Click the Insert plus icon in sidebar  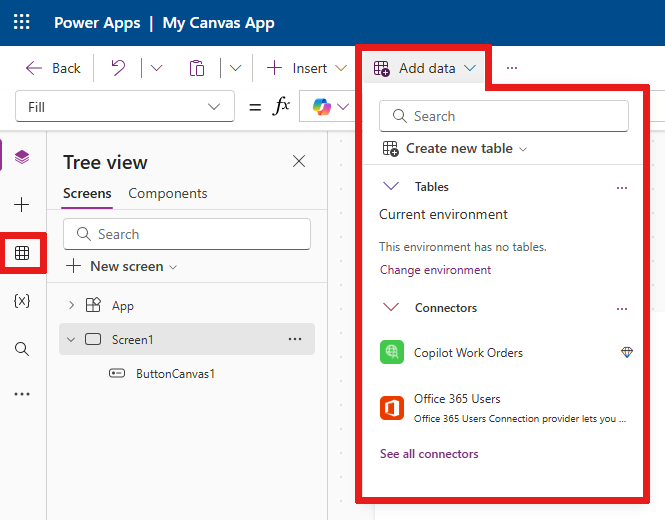click(22, 205)
